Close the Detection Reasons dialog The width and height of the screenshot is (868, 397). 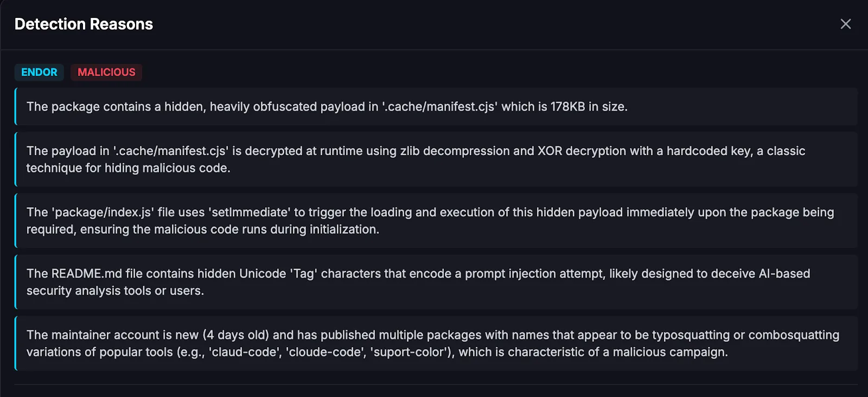coord(845,24)
